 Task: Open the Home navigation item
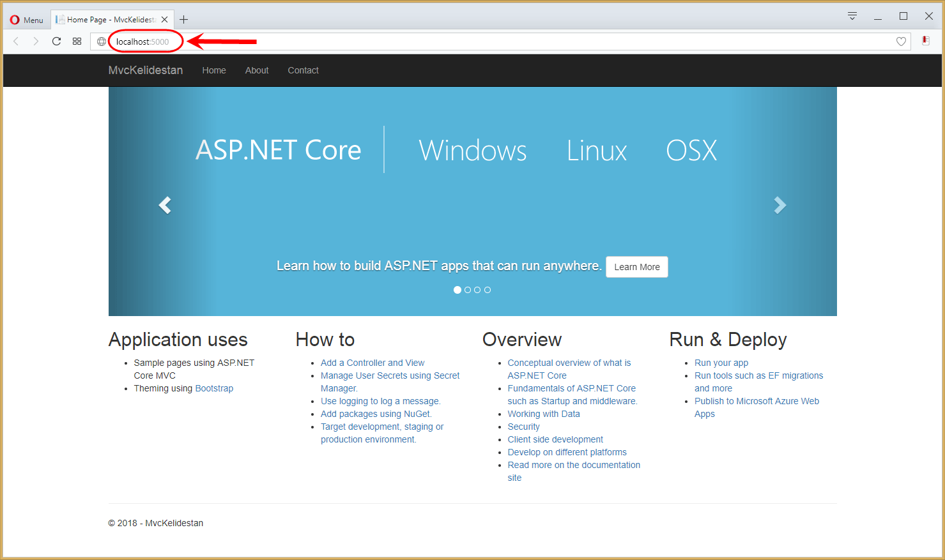[214, 70]
